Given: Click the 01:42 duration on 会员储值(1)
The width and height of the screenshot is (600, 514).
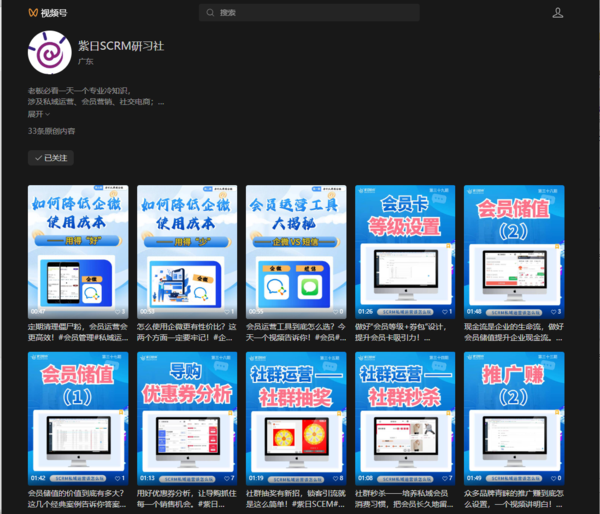Looking at the screenshot, I should pyautogui.click(x=38, y=478).
